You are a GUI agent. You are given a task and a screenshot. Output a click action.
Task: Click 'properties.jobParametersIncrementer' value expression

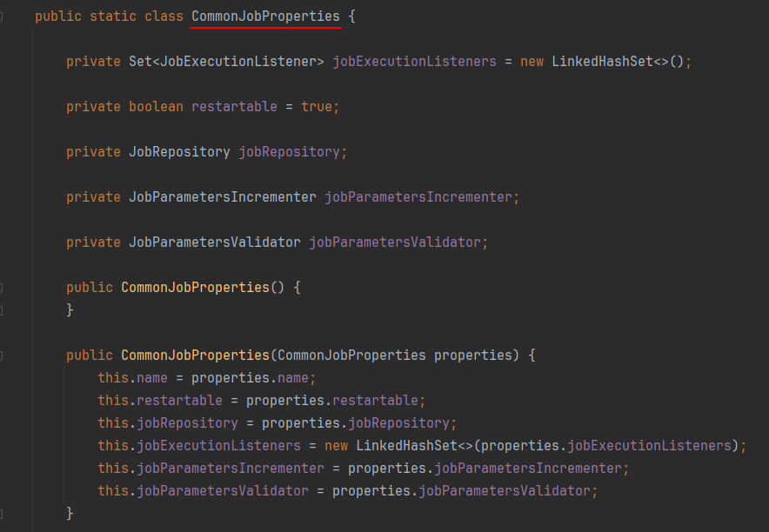tap(485, 468)
